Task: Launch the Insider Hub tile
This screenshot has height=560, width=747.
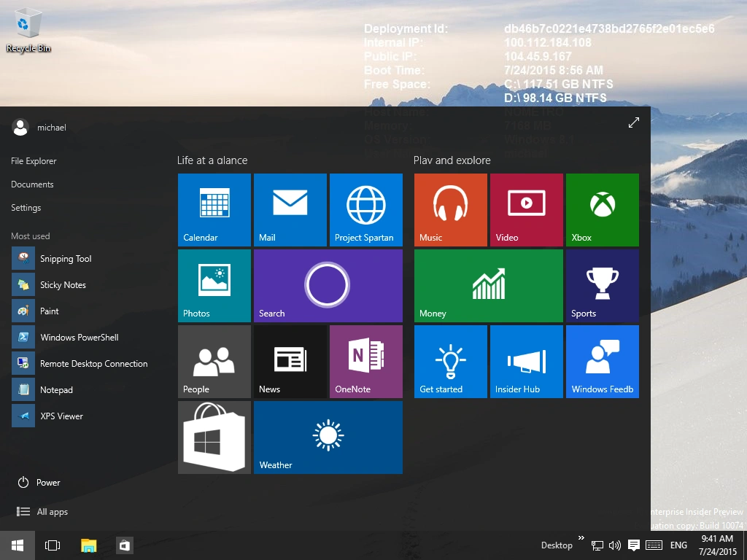Action: tap(526, 361)
